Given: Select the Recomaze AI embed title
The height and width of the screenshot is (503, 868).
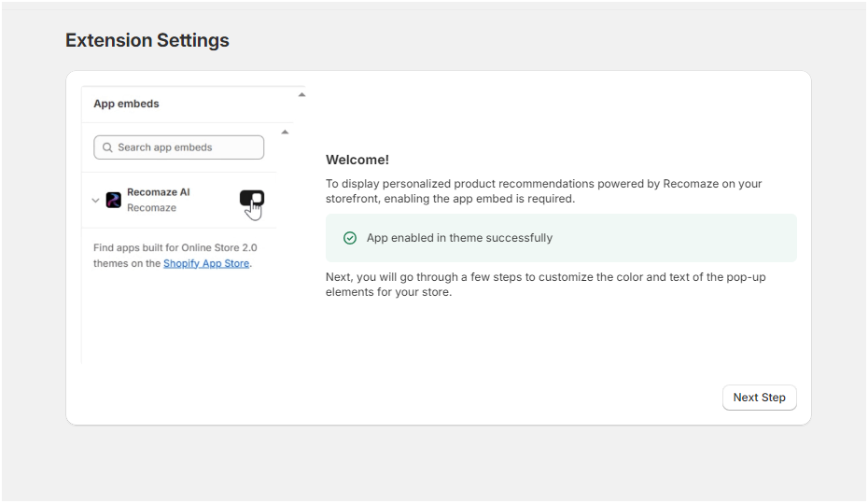Looking at the screenshot, I should [x=159, y=192].
